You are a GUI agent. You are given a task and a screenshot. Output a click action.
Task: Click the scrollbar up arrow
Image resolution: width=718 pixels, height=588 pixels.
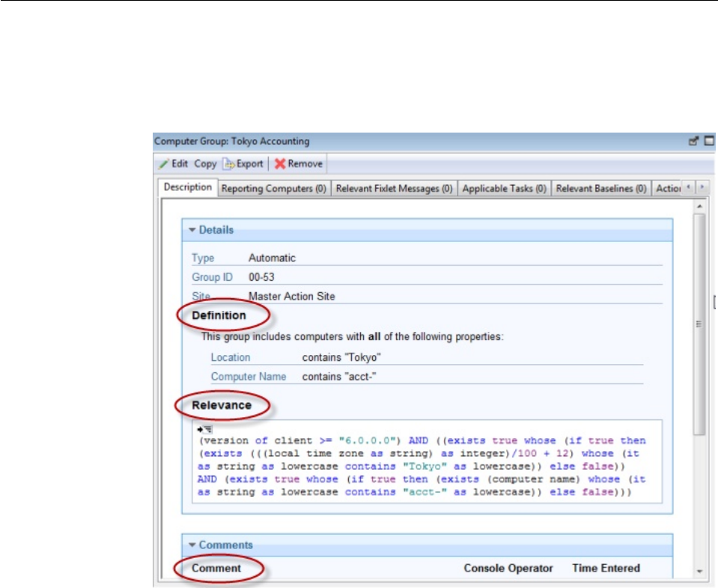(699, 207)
